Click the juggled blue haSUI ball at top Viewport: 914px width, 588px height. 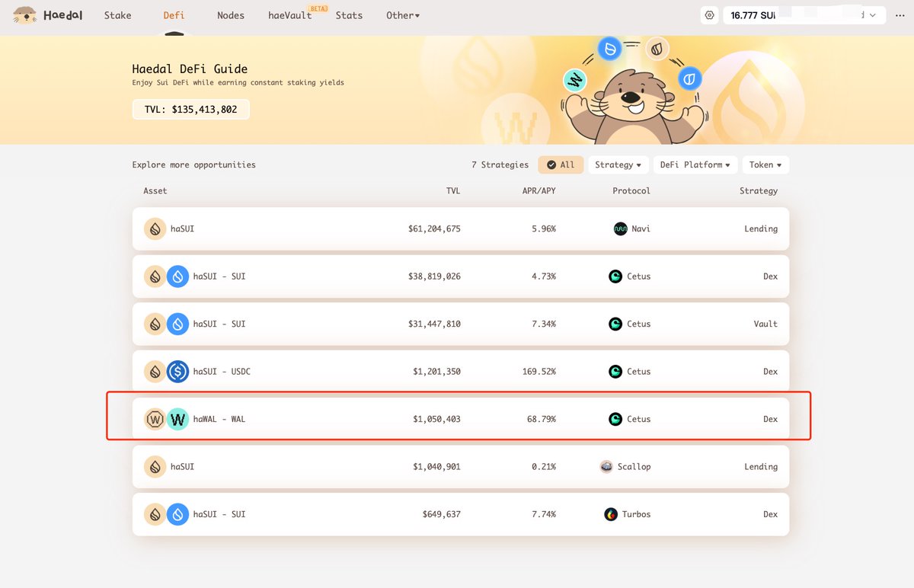tap(609, 49)
